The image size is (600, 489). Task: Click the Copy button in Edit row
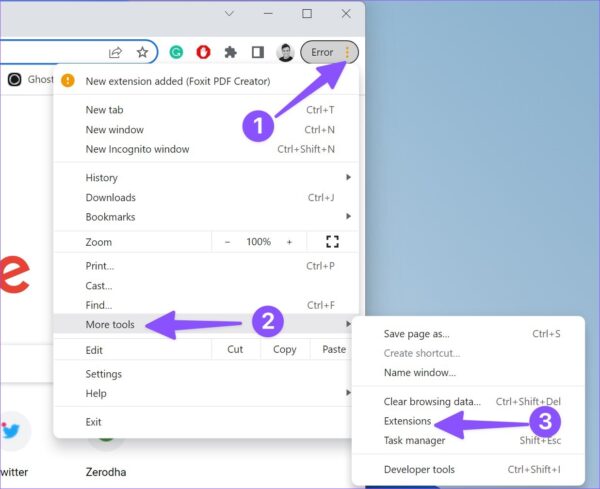click(285, 349)
